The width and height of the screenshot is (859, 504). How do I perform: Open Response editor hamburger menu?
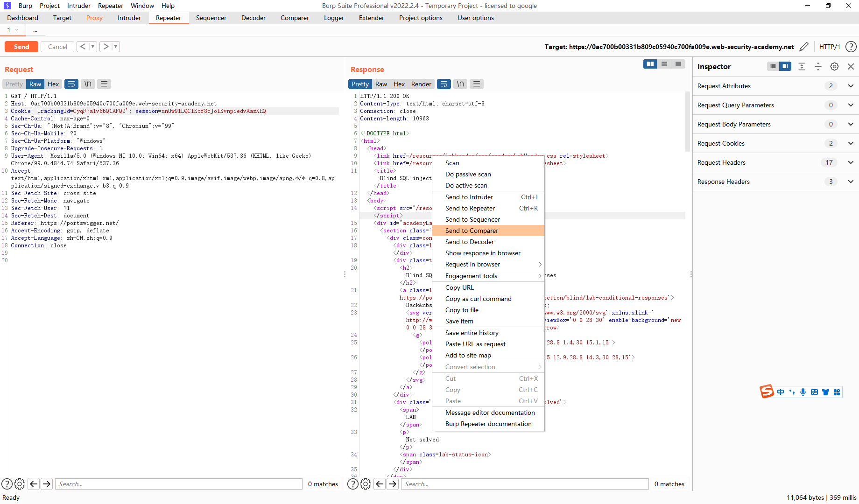(x=477, y=84)
